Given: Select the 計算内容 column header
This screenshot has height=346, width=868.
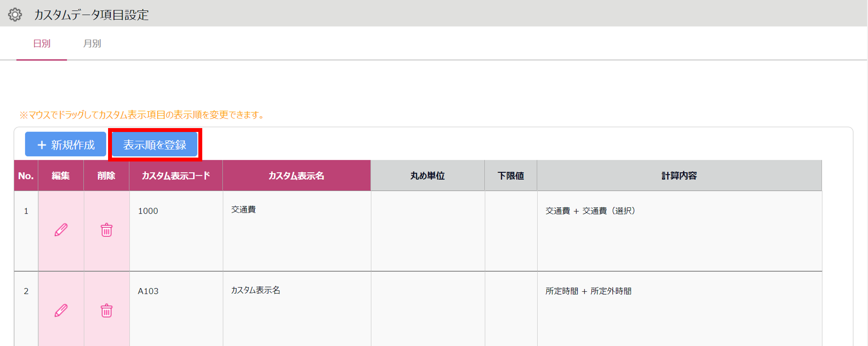Looking at the screenshot, I should 679,175.
